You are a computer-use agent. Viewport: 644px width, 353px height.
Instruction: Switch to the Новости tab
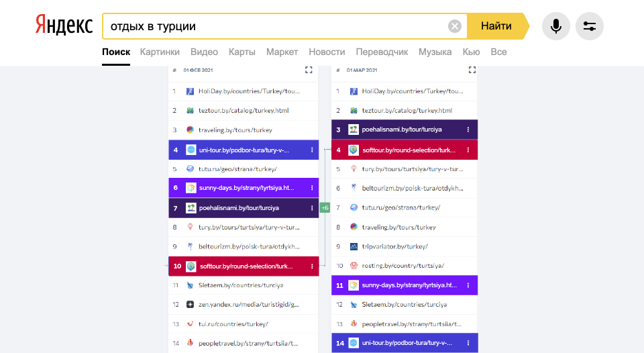click(327, 52)
